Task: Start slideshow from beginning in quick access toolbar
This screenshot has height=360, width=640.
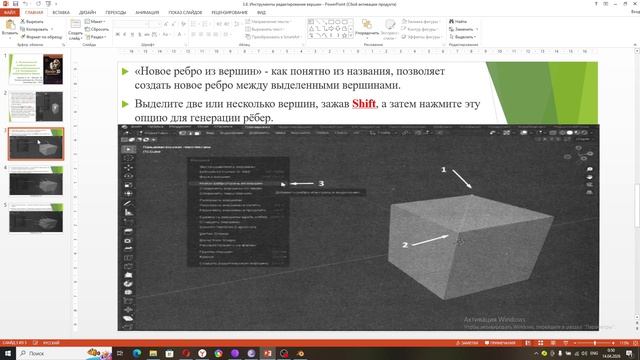Action: coord(48,4)
